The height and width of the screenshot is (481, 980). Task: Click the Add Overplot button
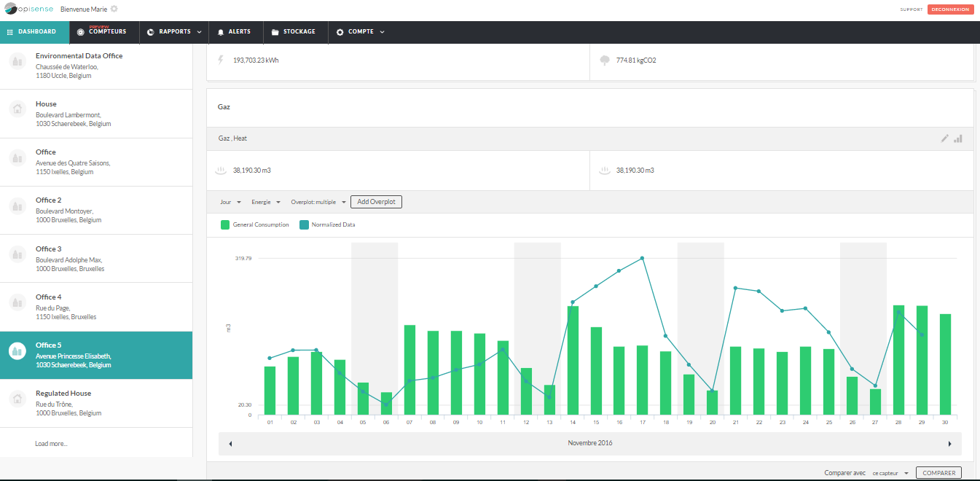click(x=376, y=202)
